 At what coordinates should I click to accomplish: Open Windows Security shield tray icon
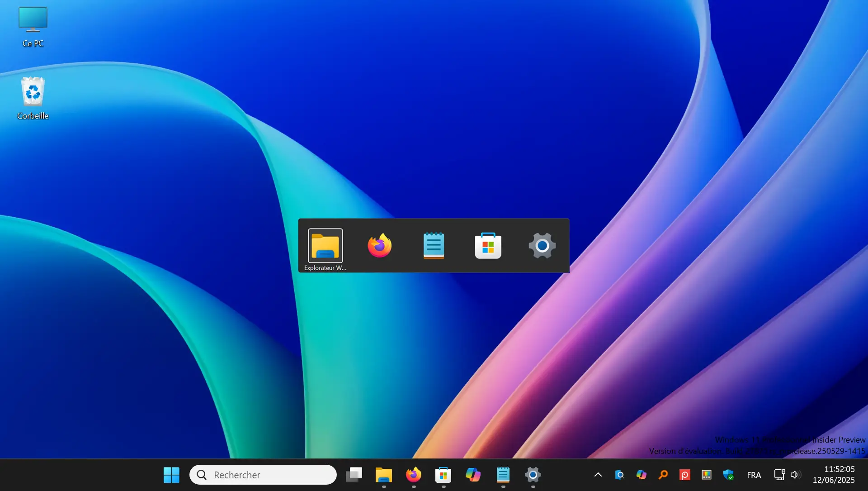click(728, 475)
